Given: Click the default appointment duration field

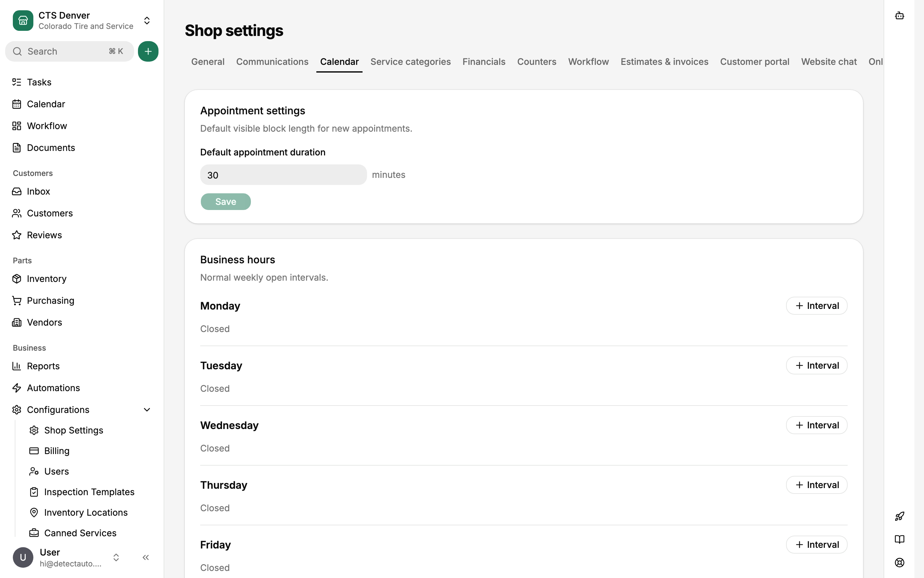Looking at the screenshot, I should click(x=283, y=175).
